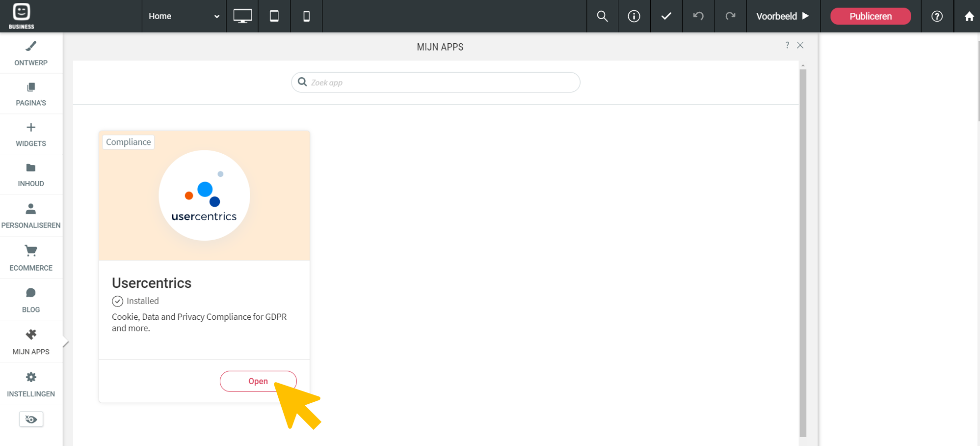Click the Publiceren button

[x=870, y=16]
